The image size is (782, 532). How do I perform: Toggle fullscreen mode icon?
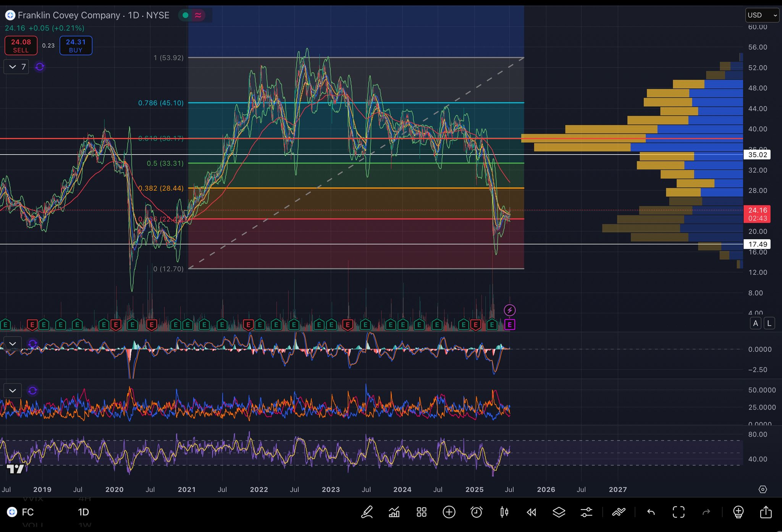679,512
